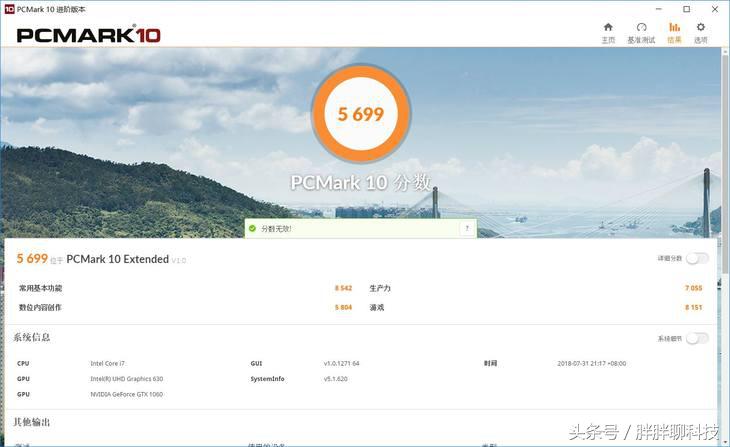This screenshot has width=730, height=447.
Task: Select the GUI label
Action: point(256,363)
